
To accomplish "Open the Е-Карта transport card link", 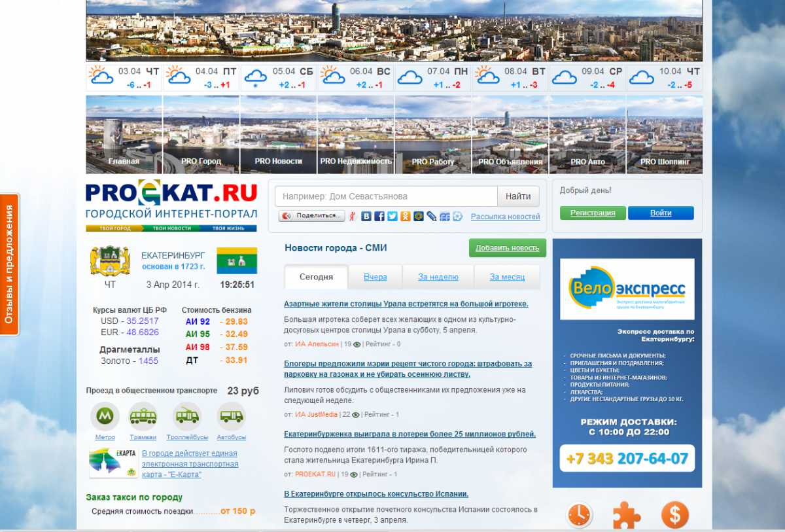I will pos(190,464).
